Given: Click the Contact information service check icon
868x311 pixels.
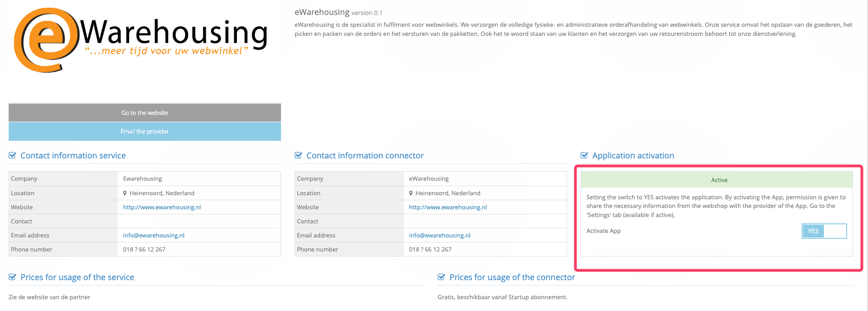Looking at the screenshot, I should tap(13, 156).
